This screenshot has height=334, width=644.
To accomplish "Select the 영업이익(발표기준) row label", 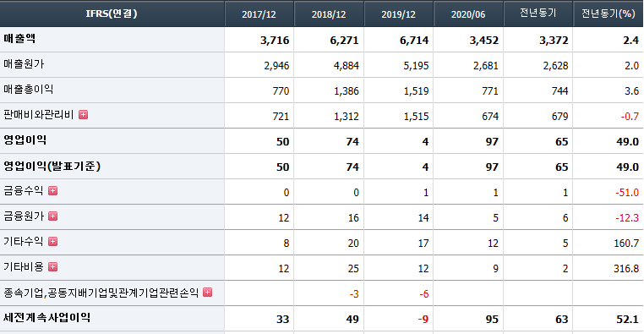I will pos(52,166).
